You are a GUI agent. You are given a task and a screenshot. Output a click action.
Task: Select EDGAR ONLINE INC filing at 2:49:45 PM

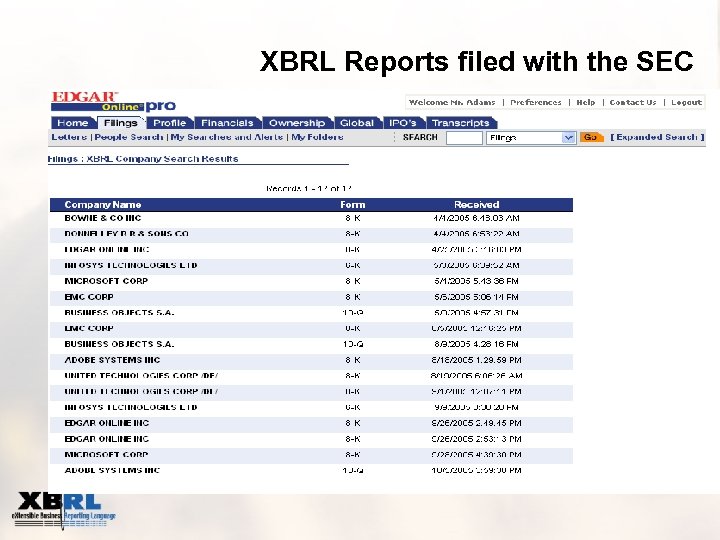tap(311, 423)
